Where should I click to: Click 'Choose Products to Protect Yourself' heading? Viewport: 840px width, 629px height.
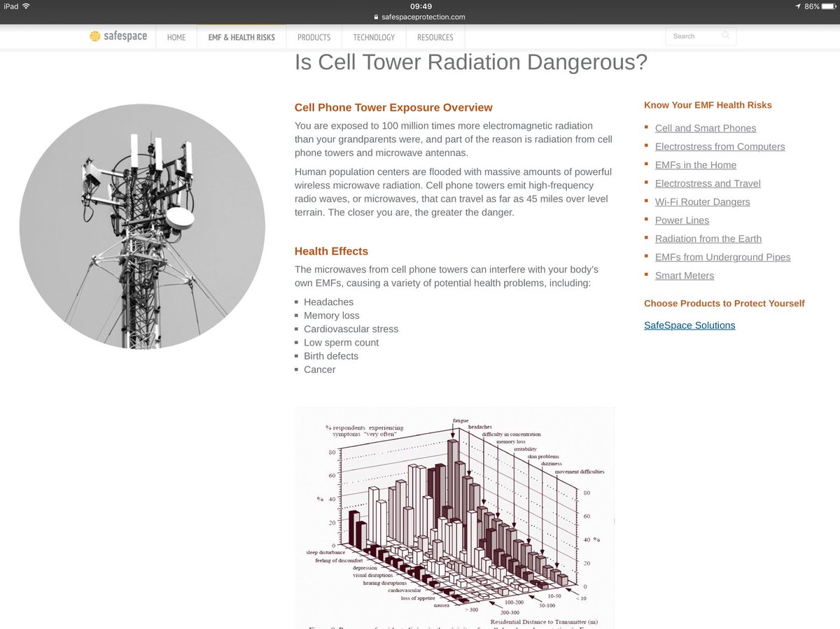724,303
